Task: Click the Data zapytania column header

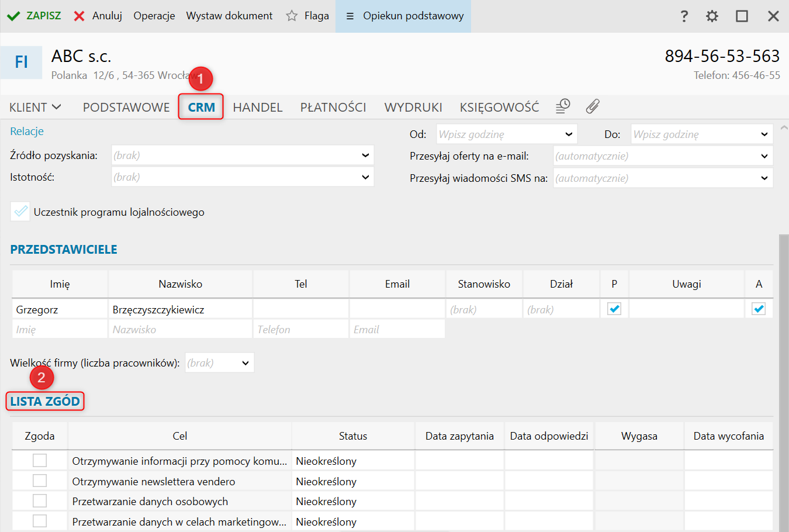Action: pyautogui.click(x=459, y=436)
